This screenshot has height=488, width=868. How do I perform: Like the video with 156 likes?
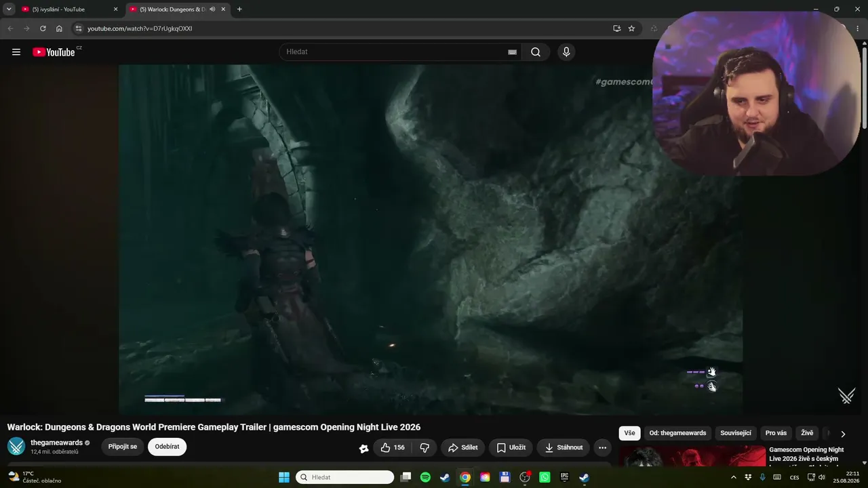click(x=393, y=447)
